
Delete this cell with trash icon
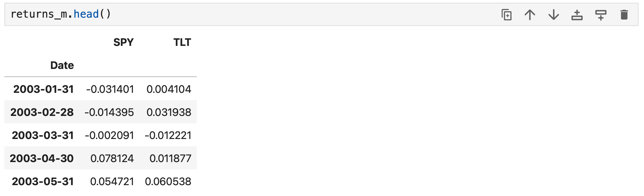click(624, 15)
